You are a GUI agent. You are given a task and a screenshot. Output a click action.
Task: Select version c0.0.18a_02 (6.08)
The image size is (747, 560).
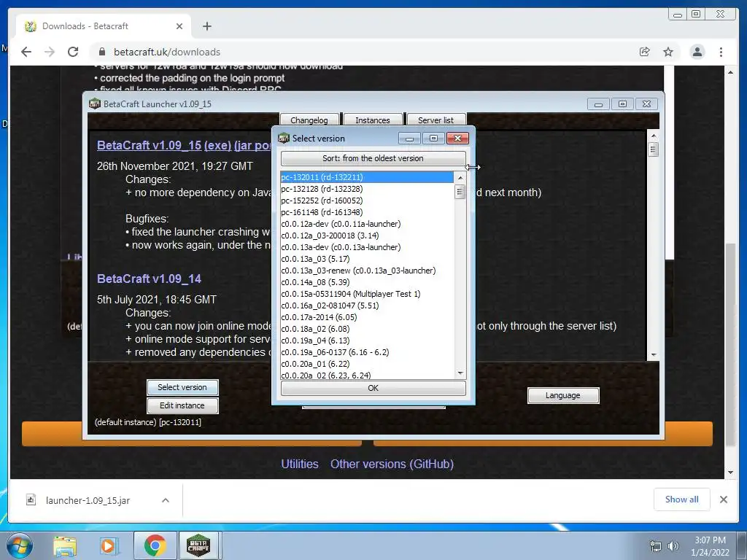[367, 329]
